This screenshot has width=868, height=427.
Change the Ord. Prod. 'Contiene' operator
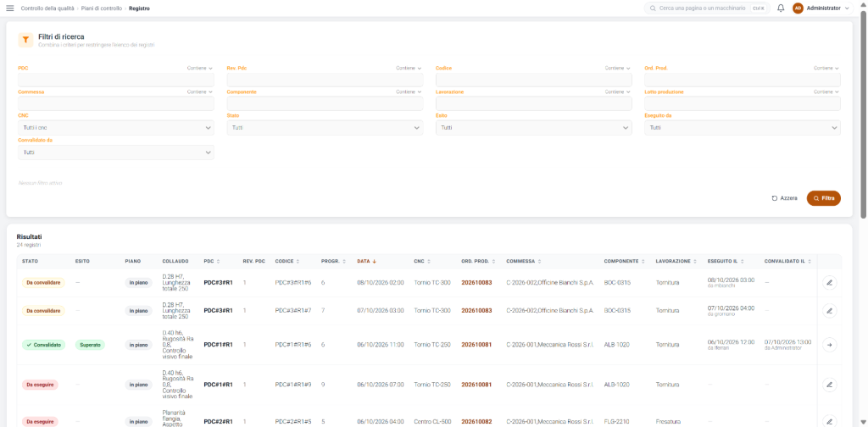827,68
